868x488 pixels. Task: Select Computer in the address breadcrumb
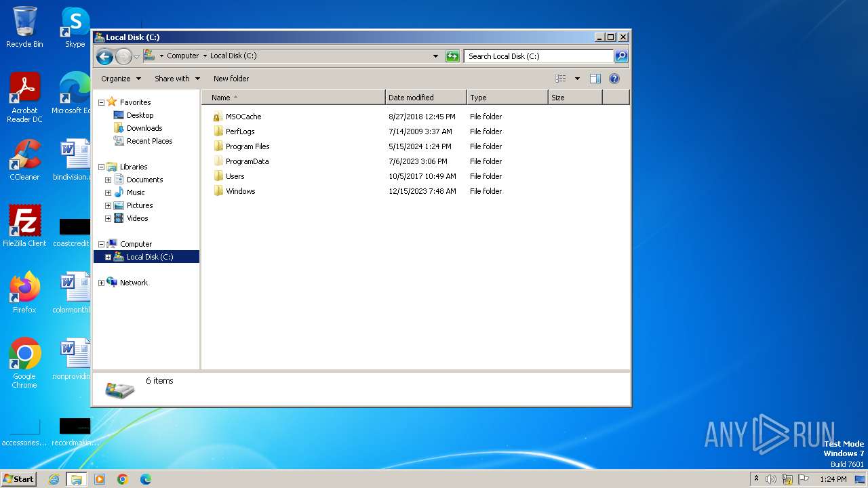pos(183,56)
